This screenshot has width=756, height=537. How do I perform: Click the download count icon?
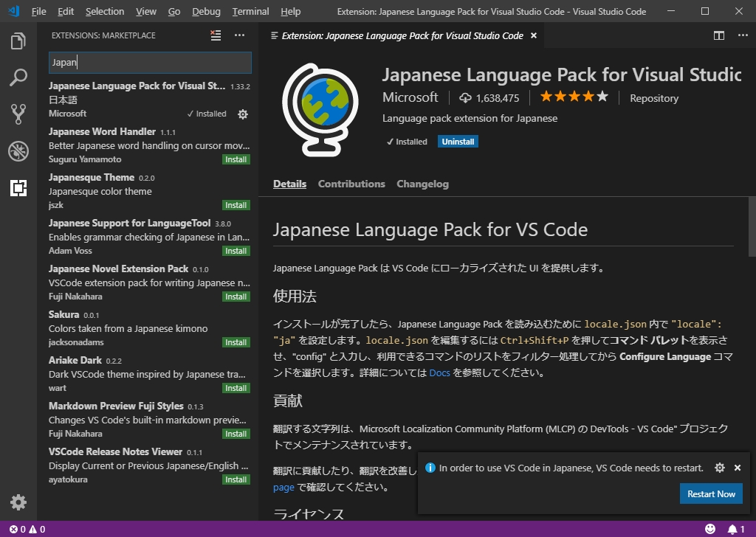(465, 98)
